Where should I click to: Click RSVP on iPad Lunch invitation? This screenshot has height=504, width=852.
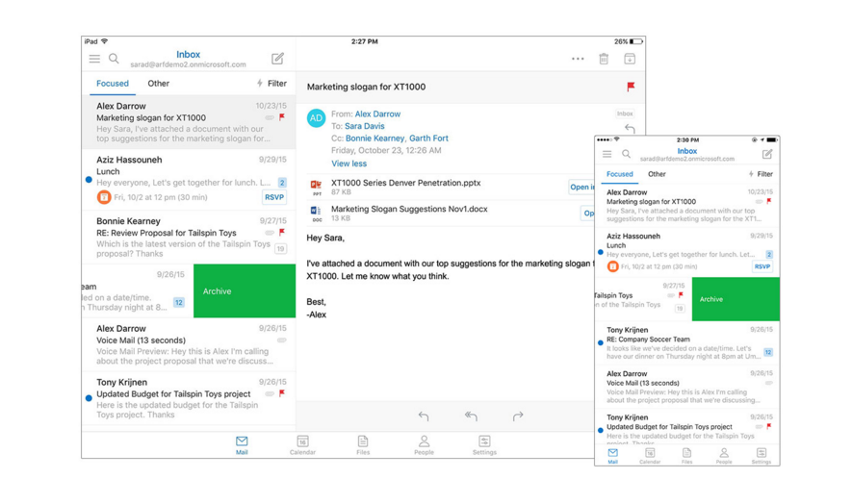pos(274,197)
